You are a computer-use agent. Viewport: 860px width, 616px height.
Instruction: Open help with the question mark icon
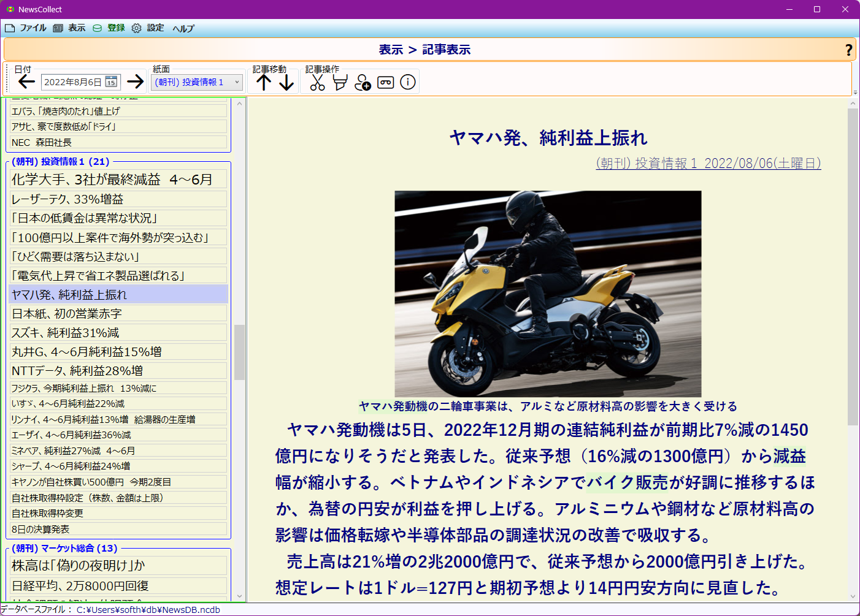pyautogui.click(x=848, y=50)
